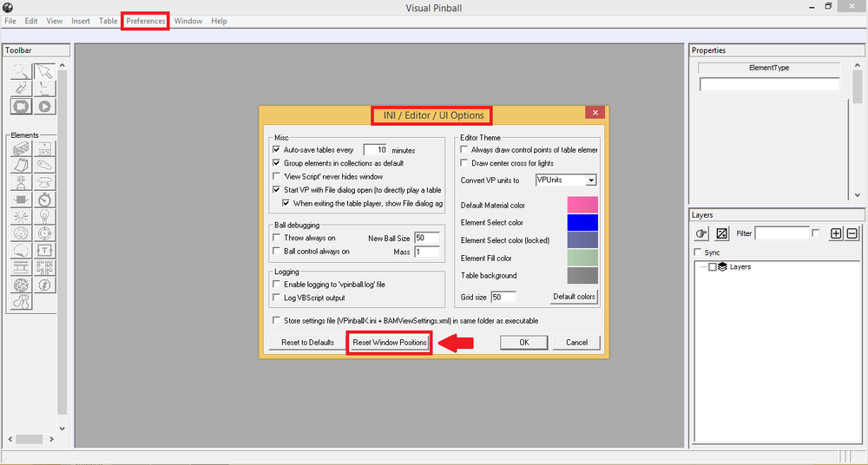Click the Default colors button
This screenshot has height=465, width=868.
click(x=574, y=297)
